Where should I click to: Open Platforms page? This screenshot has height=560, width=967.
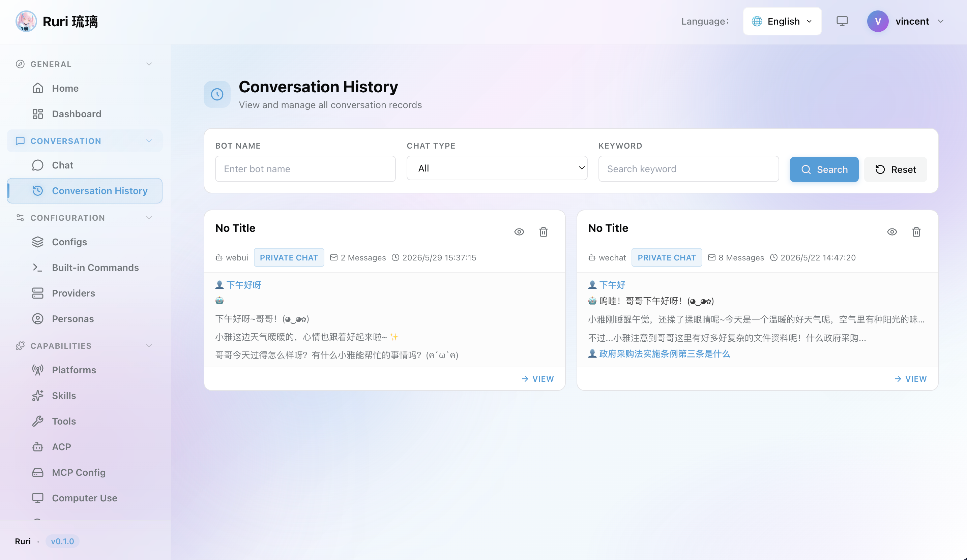84,370
